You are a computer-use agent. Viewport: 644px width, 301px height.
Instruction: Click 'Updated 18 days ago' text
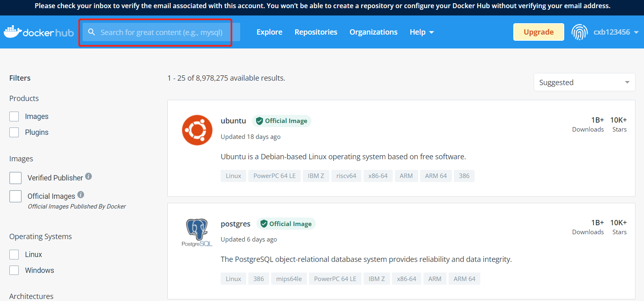click(251, 137)
